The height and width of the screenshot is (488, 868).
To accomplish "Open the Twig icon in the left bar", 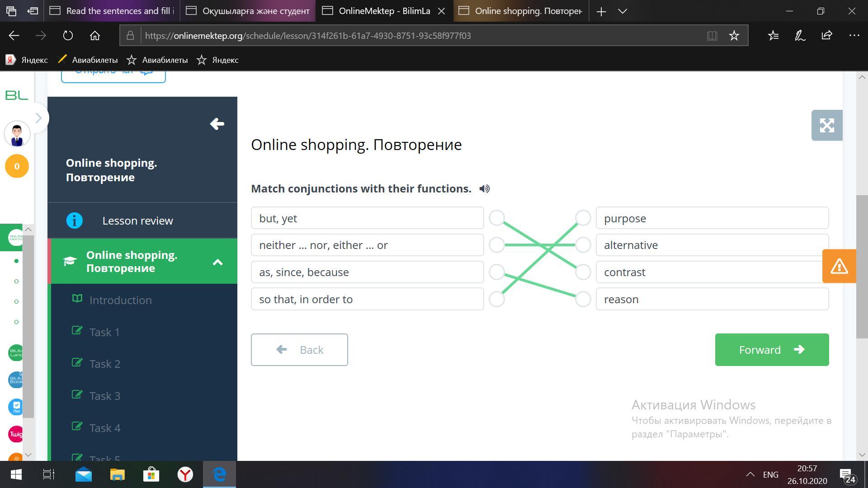I will tap(16, 434).
